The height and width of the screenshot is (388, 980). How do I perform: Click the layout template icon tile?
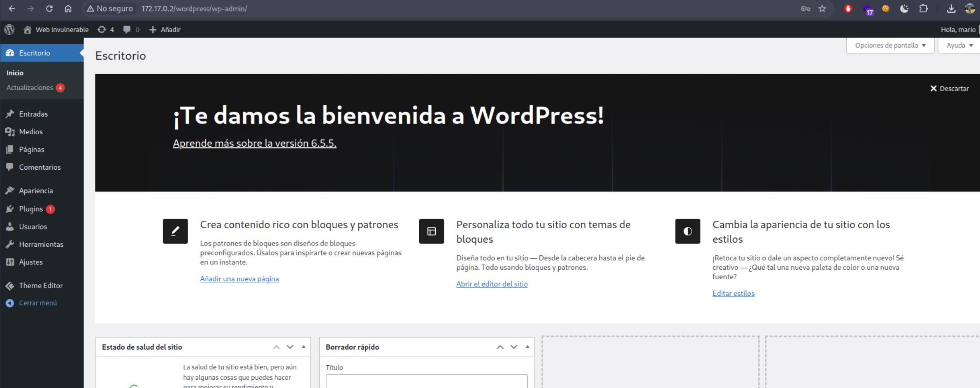tap(432, 231)
